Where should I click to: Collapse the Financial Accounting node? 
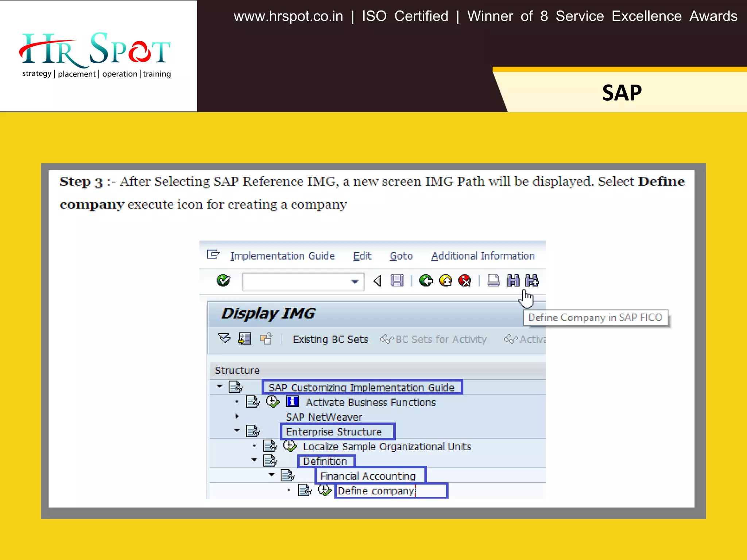(271, 475)
